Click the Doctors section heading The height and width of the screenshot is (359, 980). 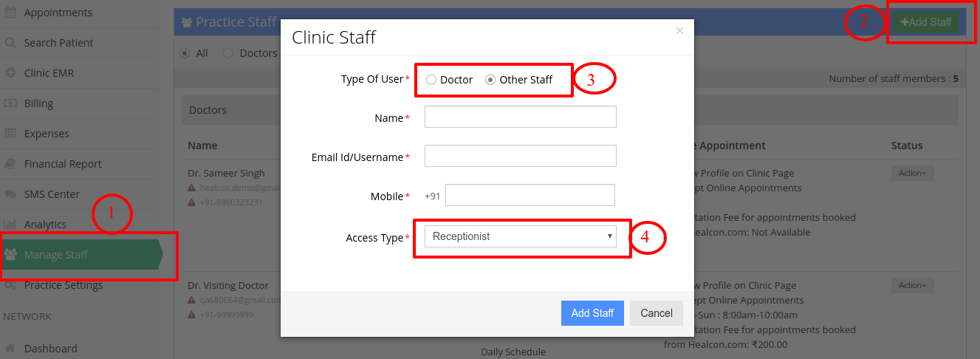tap(208, 110)
